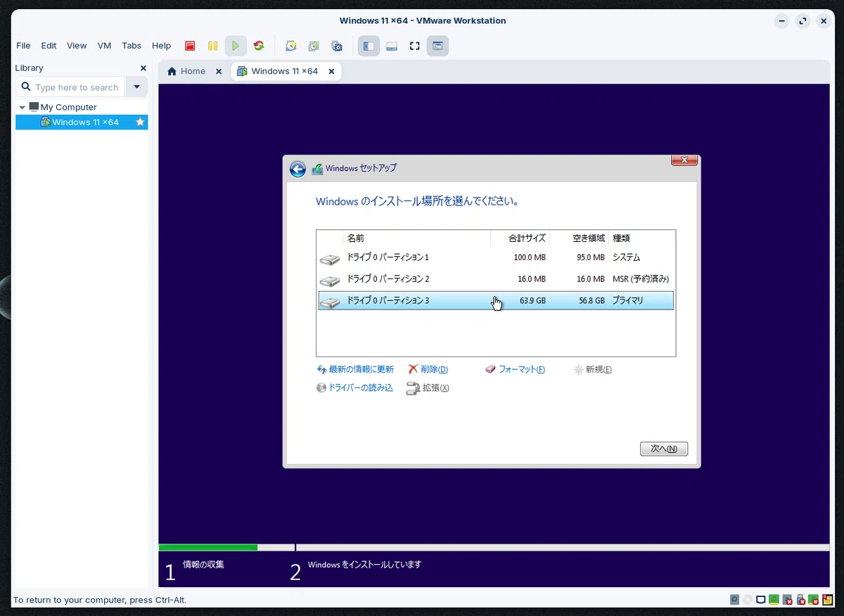This screenshot has width=844, height=616.
Task: Click the hard disk status bar icon
Action: click(734, 600)
